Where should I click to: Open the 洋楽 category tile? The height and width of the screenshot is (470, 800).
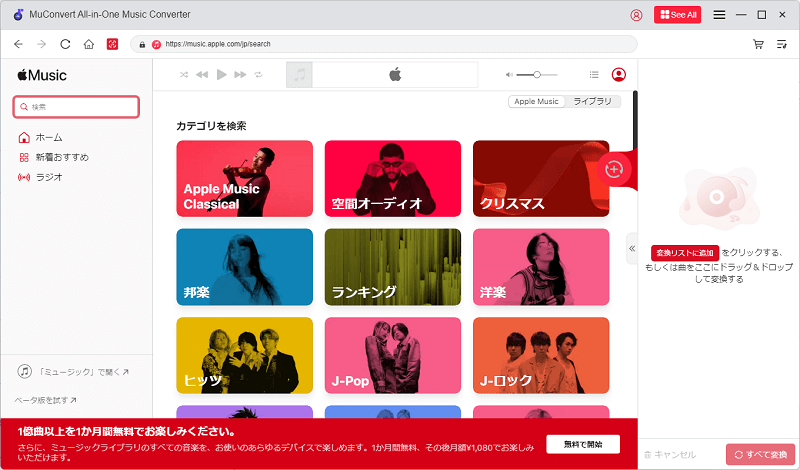[x=541, y=267]
